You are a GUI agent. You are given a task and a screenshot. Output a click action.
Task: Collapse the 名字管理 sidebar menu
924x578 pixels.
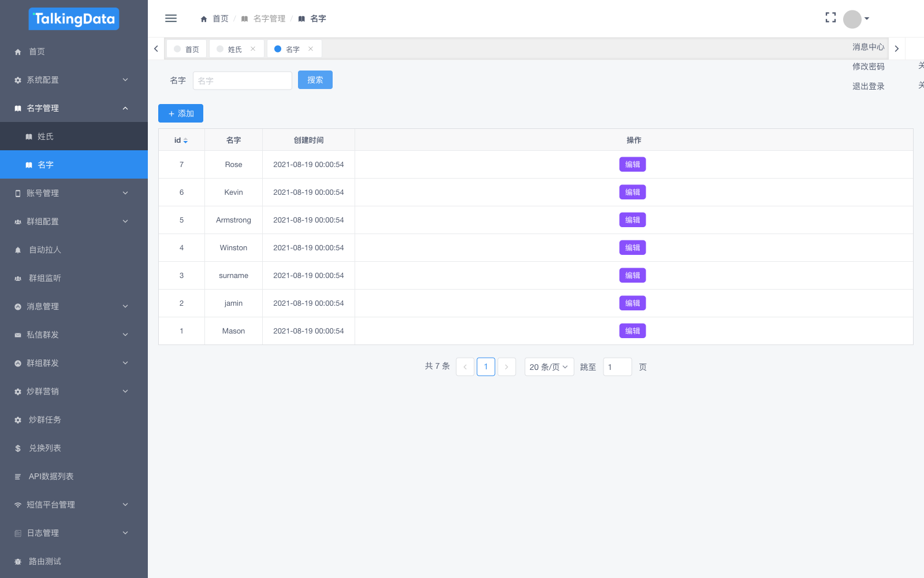[74, 108]
